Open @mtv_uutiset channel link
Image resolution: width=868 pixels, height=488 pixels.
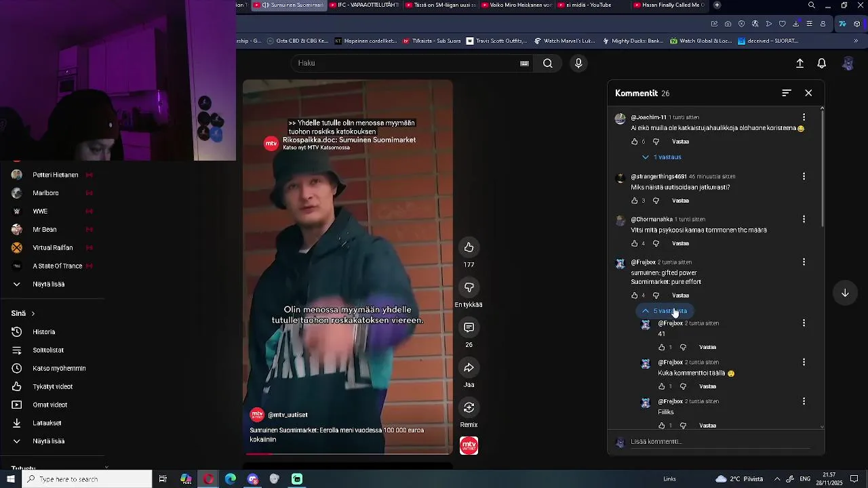click(288, 415)
